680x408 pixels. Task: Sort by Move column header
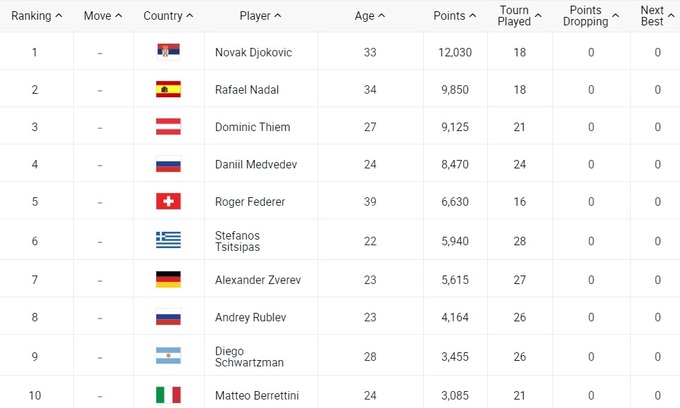point(103,16)
